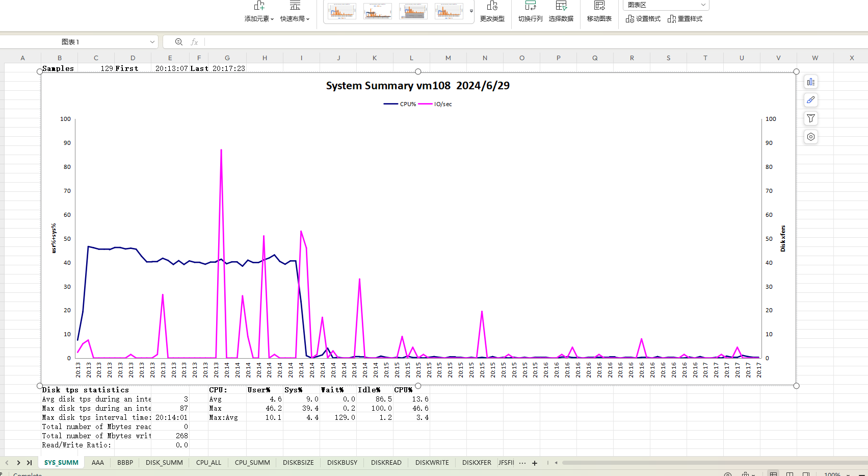
Task: Select column header H
Action: [265, 58]
